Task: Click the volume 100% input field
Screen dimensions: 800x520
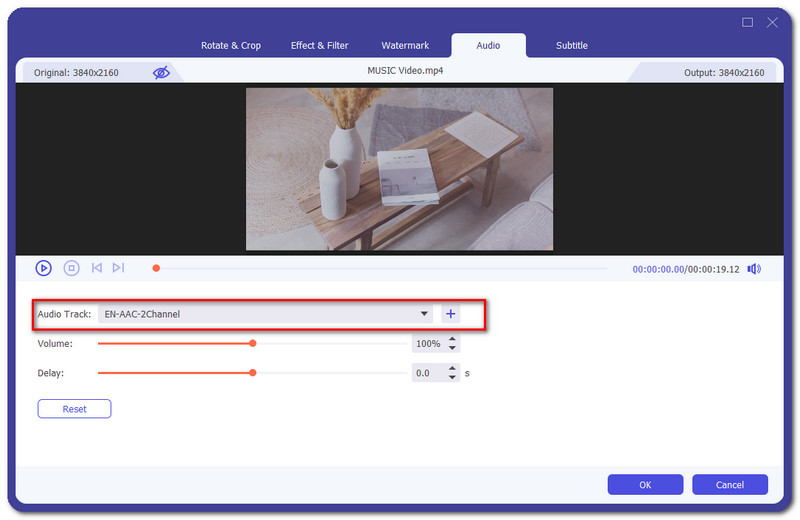Action: 429,343
